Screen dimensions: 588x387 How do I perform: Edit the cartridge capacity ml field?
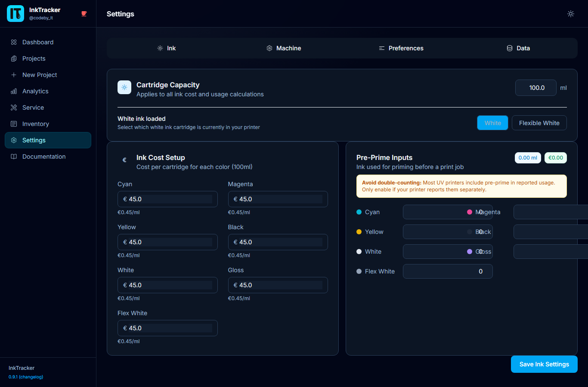(x=536, y=88)
